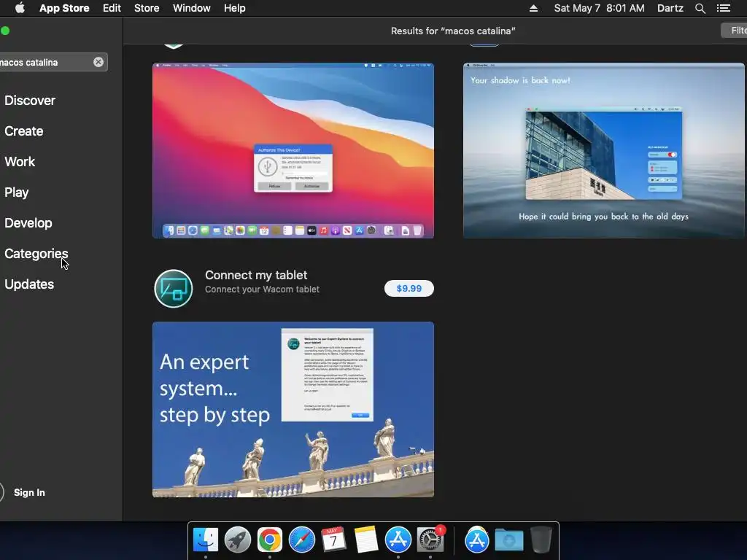Open Spotlight search in menu bar
The image size is (747, 560).
click(700, 8)
